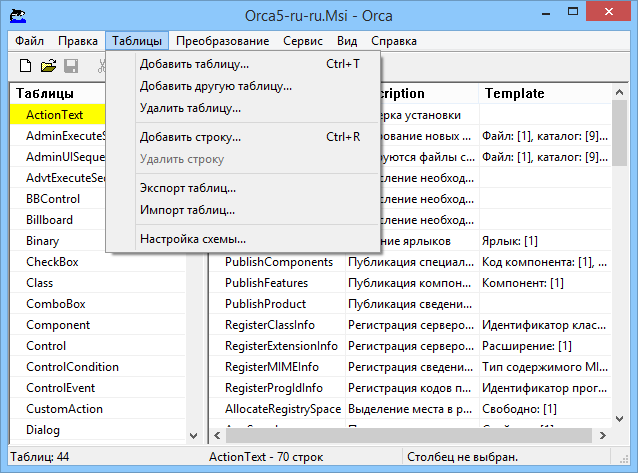Choose Добавить строку... menu entry
The height and width of the screenshot is (473, 638).
point(243,137)
